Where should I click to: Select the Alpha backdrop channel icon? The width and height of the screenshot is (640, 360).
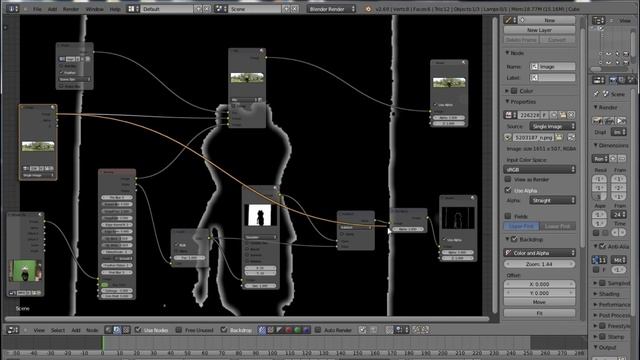pos(280,330)
